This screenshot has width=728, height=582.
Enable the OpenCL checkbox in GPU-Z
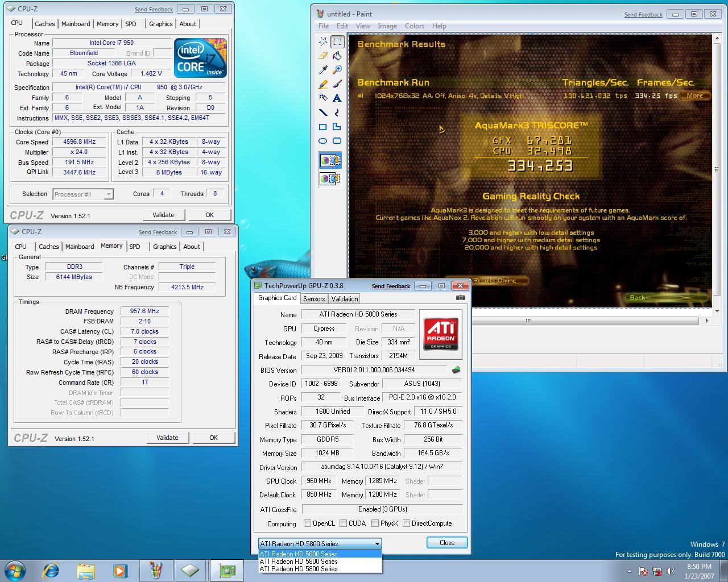pyautogui.click(x=308, y=523)
